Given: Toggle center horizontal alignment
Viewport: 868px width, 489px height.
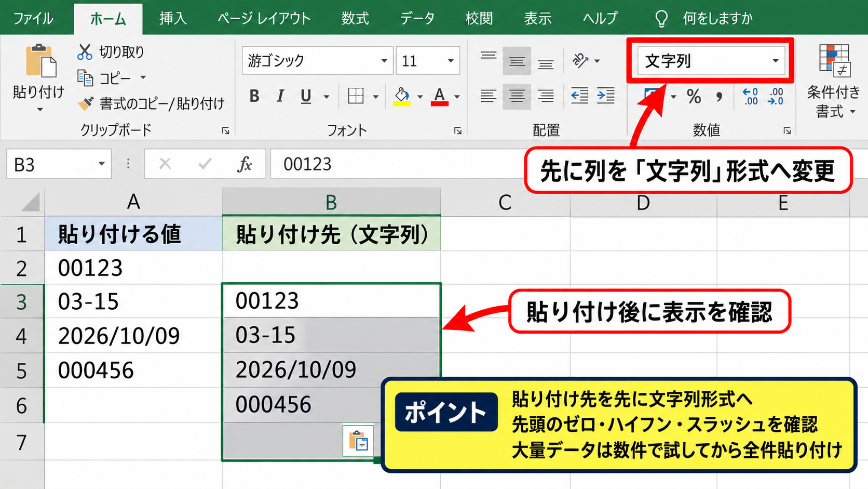Looking at the screenshot, I should 517,96.
